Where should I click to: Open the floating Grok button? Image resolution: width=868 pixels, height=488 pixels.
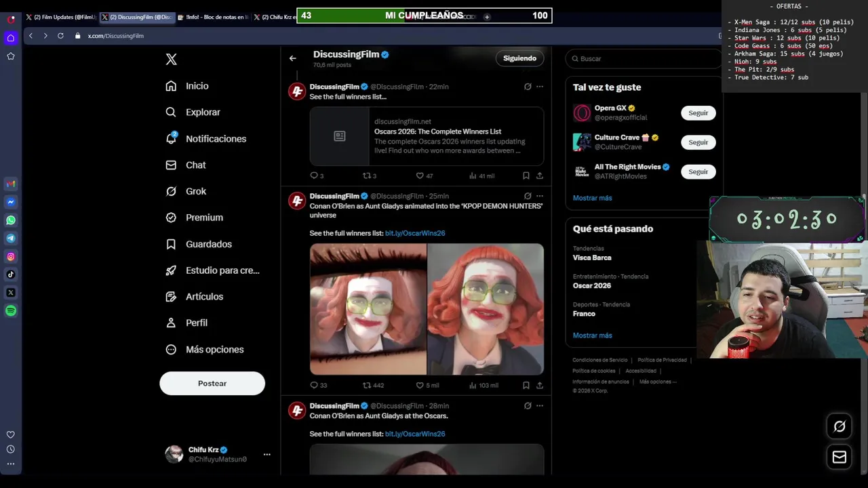click(840, 426)
